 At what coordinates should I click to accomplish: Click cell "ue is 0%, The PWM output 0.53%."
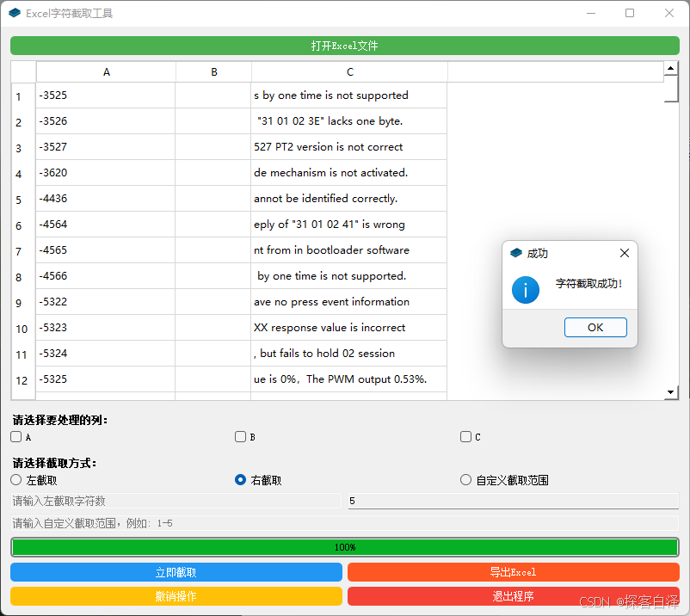click(349, 379)
